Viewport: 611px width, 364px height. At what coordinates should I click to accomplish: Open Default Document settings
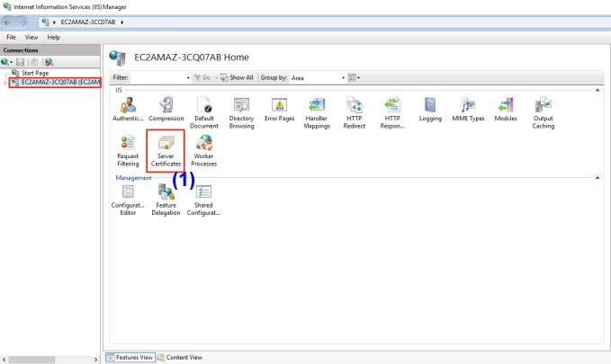[x=203, y=113]
